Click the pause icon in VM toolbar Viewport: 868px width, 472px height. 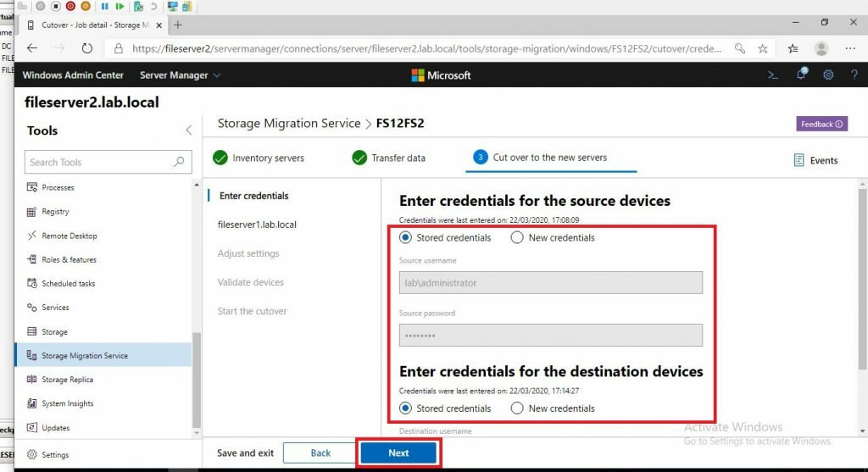point(104,6)
